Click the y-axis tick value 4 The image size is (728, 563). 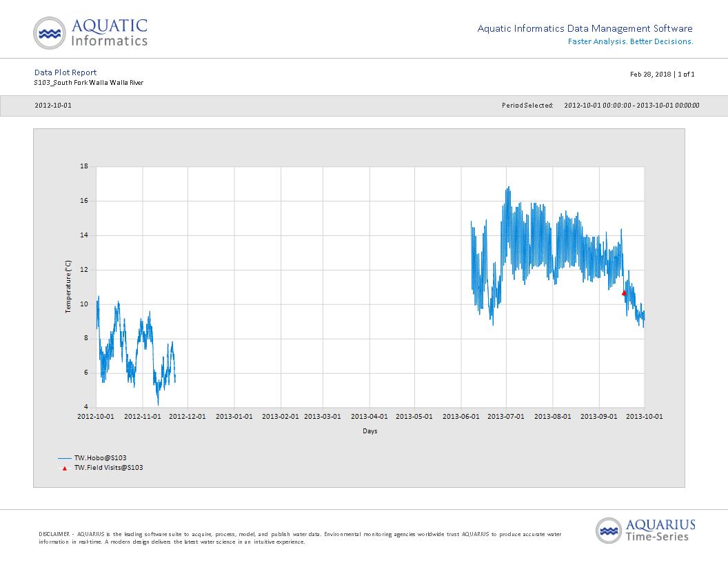pos(86,407)
